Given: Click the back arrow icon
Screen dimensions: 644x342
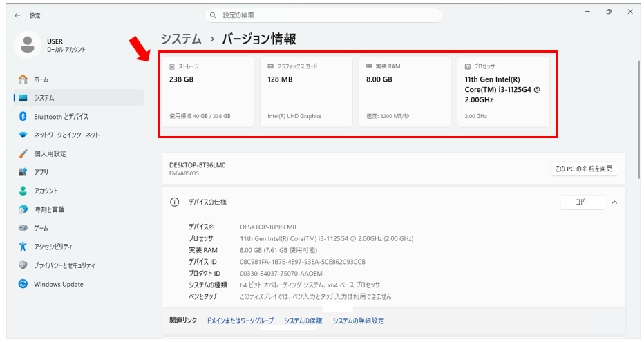Looking at the screenshot, I should [x=17, y=15].
